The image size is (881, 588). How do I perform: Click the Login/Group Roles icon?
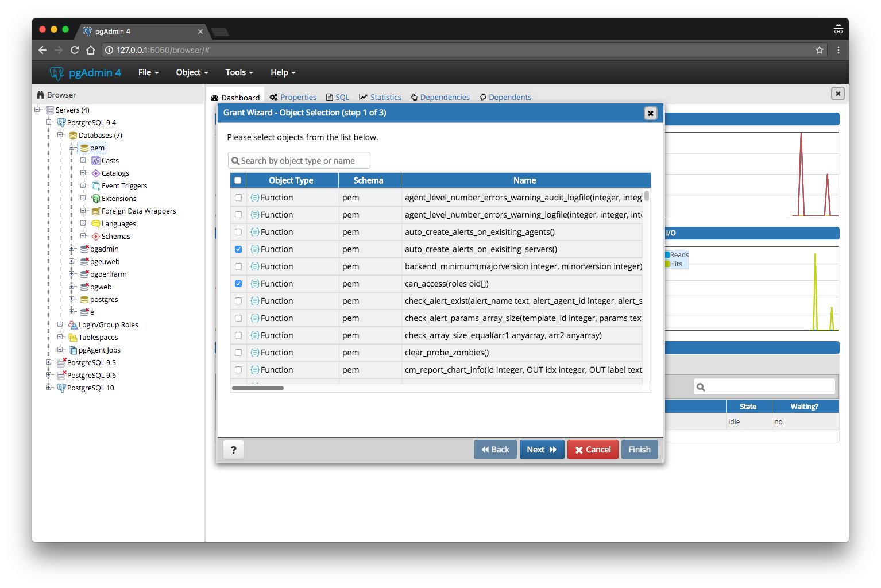tap(73, 325)
